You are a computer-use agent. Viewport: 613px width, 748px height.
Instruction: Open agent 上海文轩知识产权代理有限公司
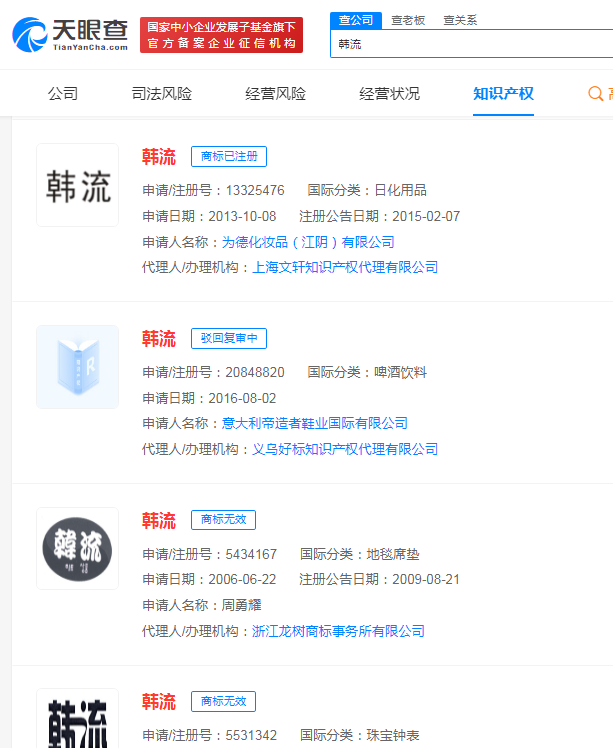click(345, 267)
